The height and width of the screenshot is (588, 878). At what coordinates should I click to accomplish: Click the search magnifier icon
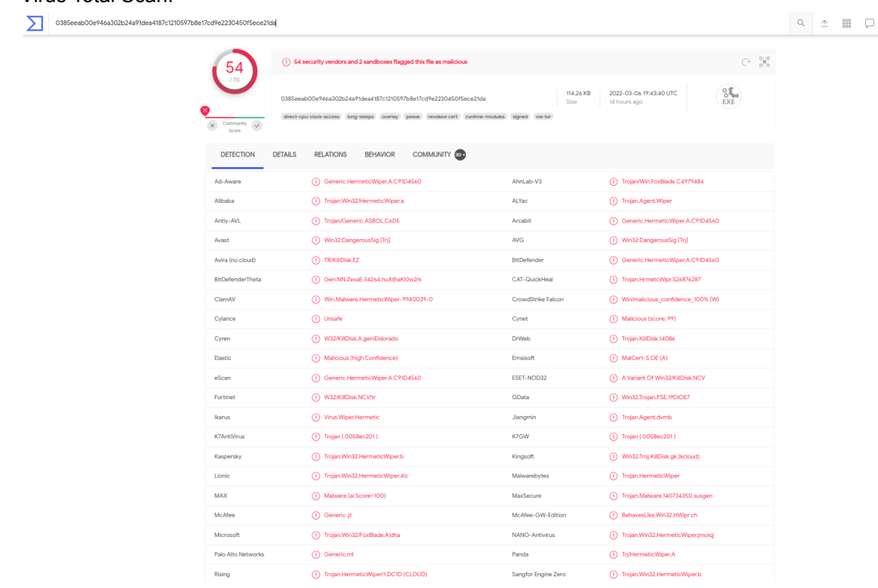[x=801, y=23]
